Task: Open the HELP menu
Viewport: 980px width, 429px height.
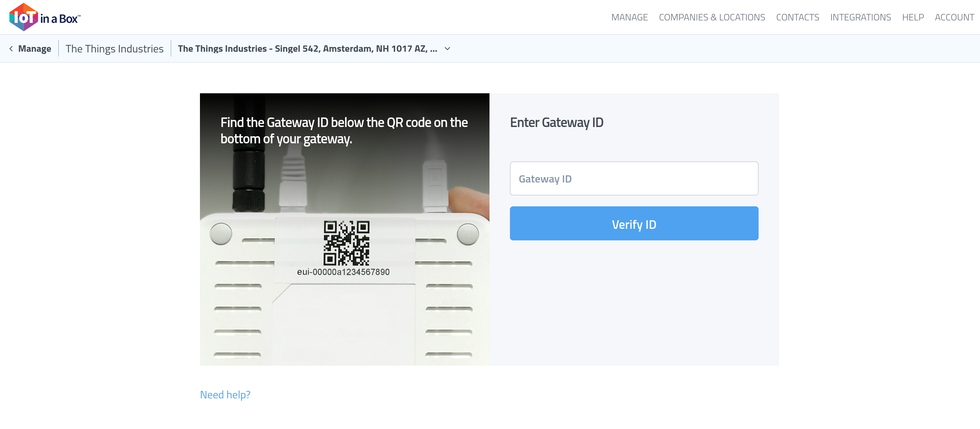Action: (913, 17)
